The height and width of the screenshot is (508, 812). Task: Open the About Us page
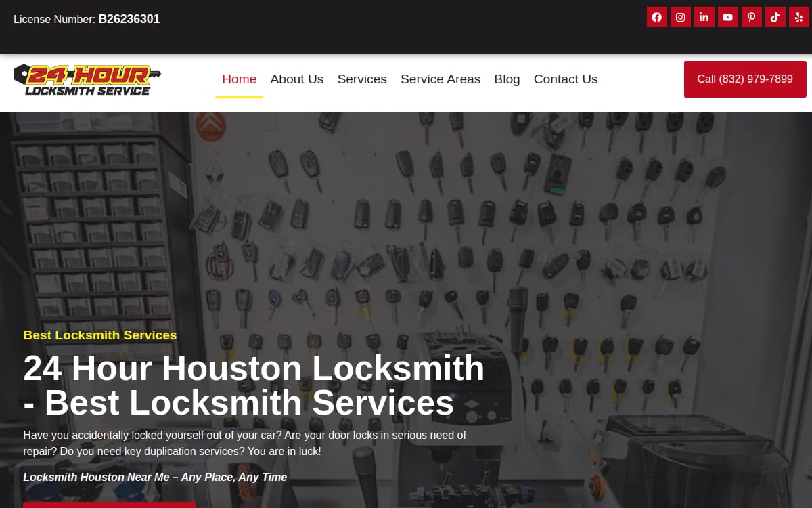click(297, 79)
